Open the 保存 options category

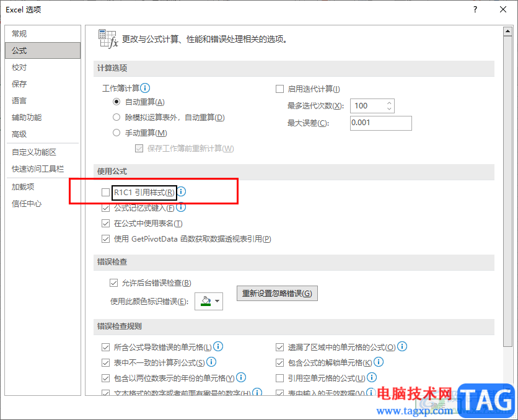click(x=43, y=84)
